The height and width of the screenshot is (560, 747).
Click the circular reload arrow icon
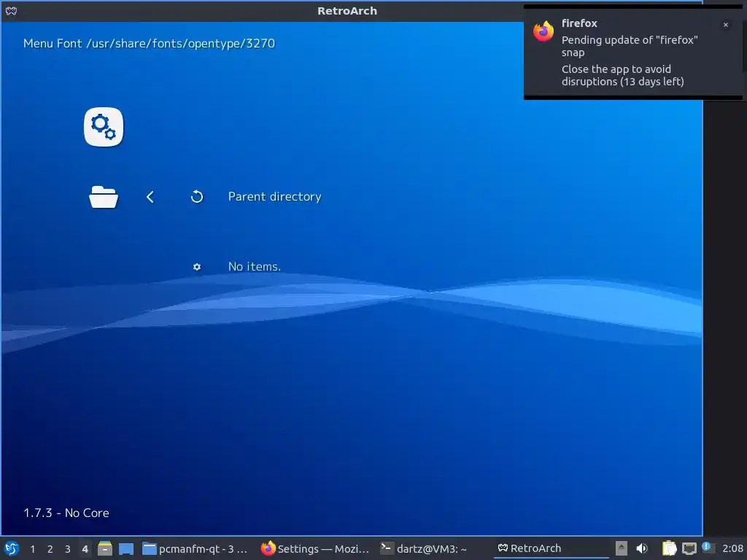[197, 197]
